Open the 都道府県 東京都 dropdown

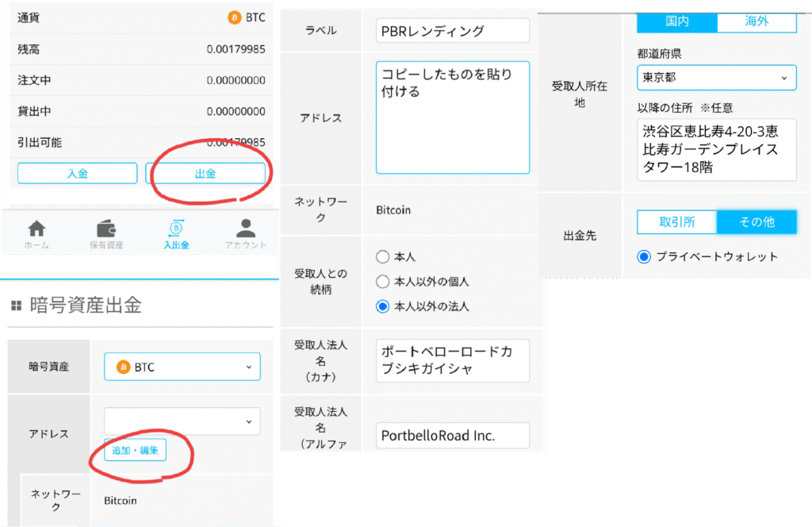(716, 78)
